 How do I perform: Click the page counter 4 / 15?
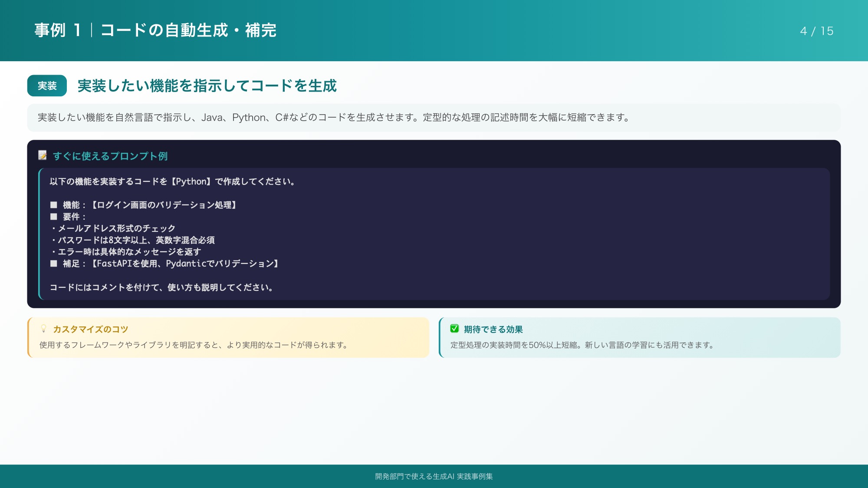click(817, 31)
